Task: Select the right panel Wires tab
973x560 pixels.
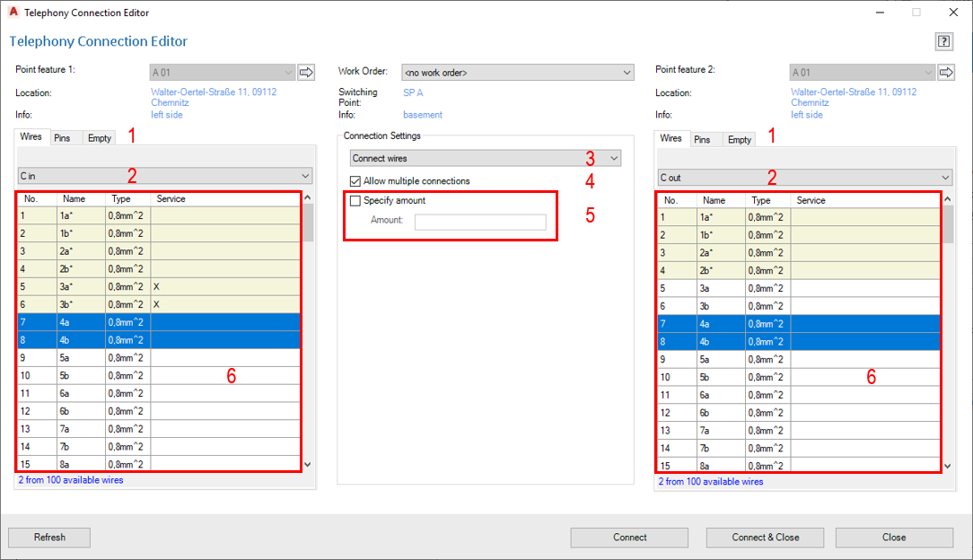Action: pos(671,138)
